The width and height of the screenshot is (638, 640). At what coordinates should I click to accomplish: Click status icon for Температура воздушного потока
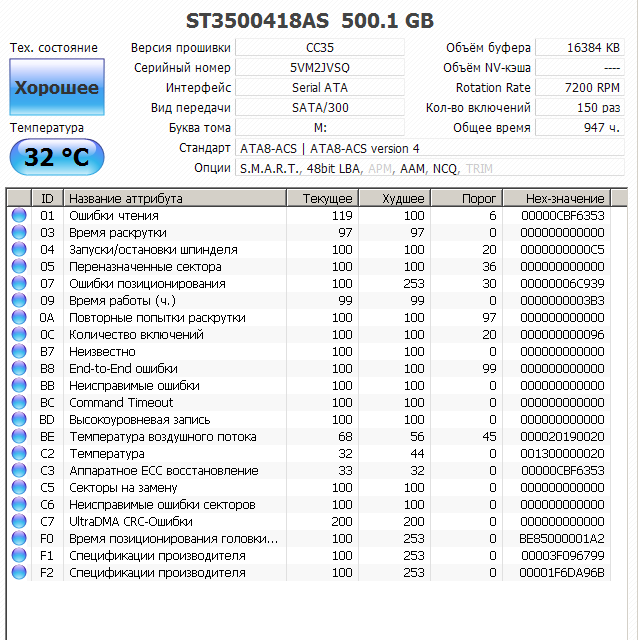tap(19, 436)
